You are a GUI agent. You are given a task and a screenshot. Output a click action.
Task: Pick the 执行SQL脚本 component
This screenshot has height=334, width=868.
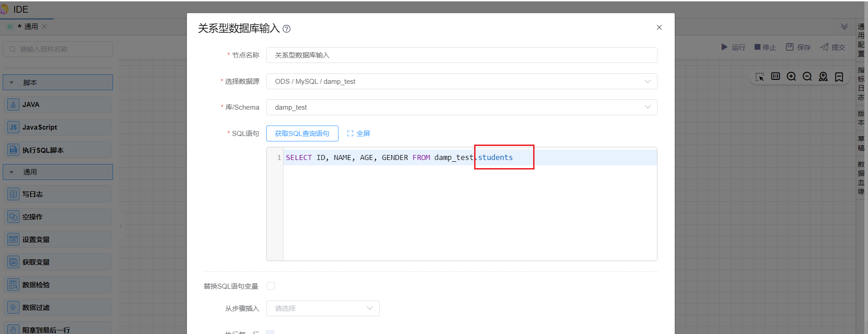[58, 150]
